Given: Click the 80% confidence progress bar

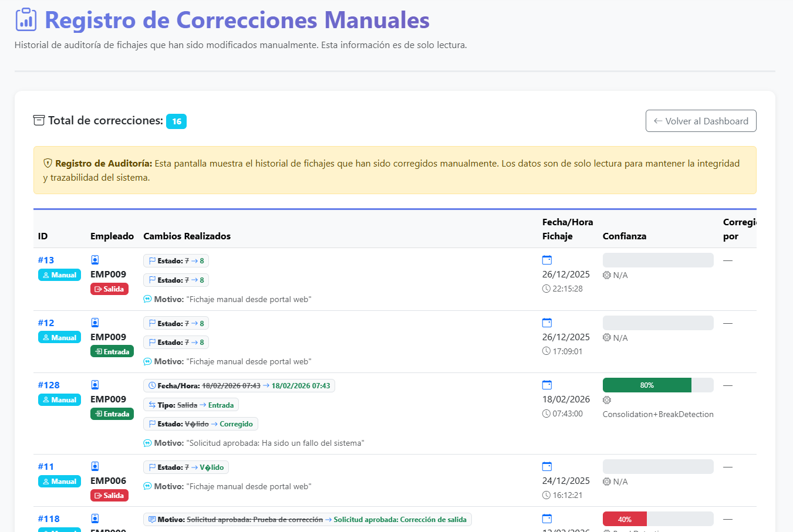Looking at the screenshot, I should 647,385.
